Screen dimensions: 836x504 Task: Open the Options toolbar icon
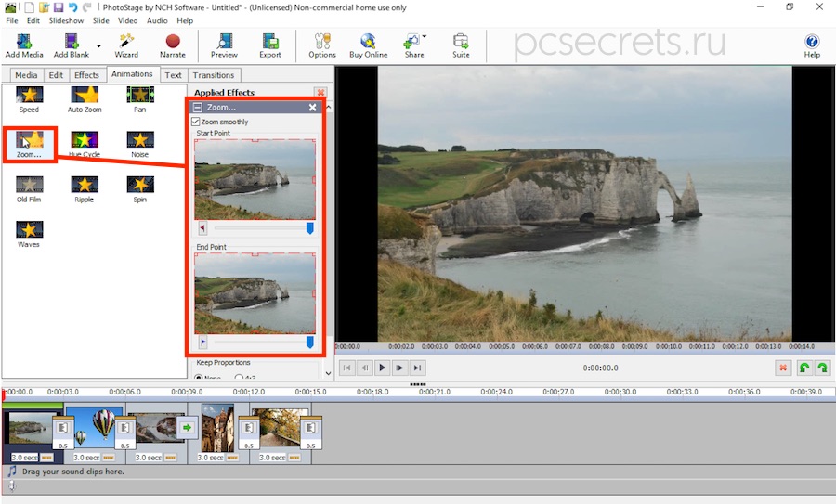[322, 45]
